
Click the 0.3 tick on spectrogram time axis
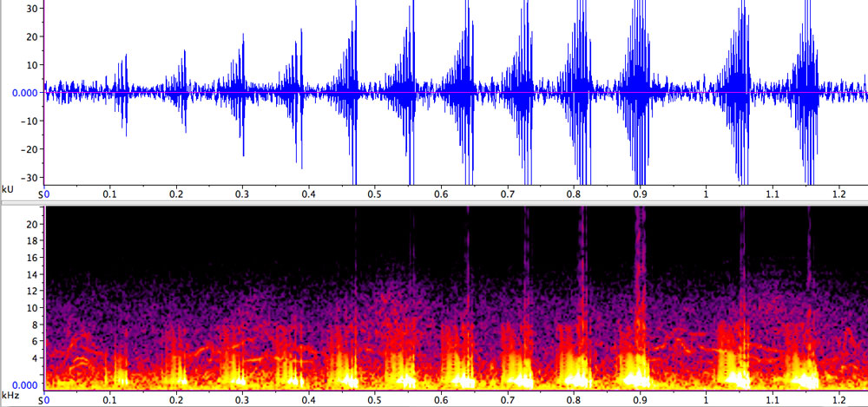tap(242, 399)
